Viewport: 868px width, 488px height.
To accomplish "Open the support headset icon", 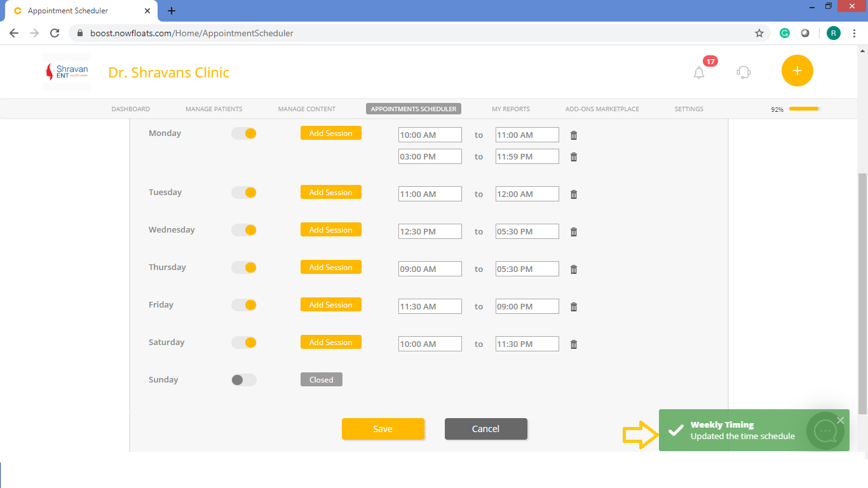I will click(743, 72).
